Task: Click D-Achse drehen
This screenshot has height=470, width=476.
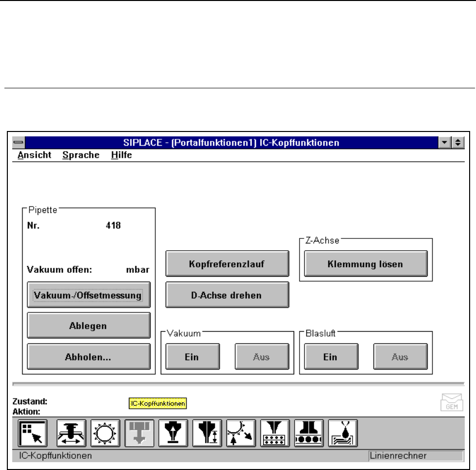Action: pos(227,295)
